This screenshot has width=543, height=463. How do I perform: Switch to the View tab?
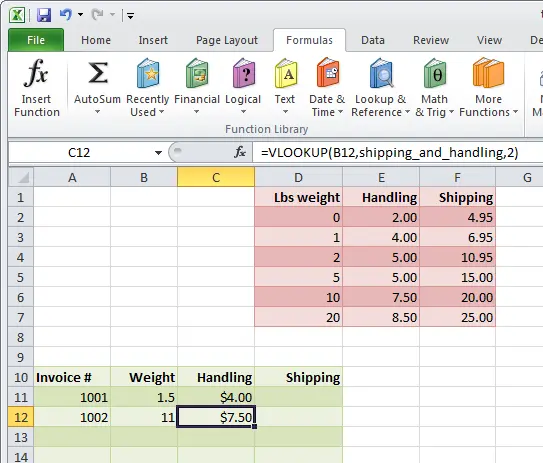[x=489, y=40]
